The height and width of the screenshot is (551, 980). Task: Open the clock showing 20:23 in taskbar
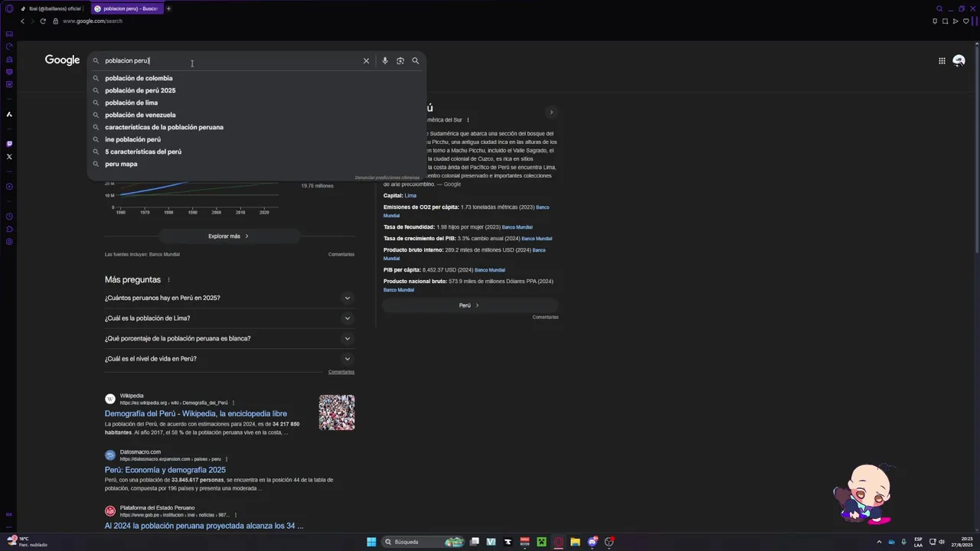pyautogui.click(x=962, y=542)
